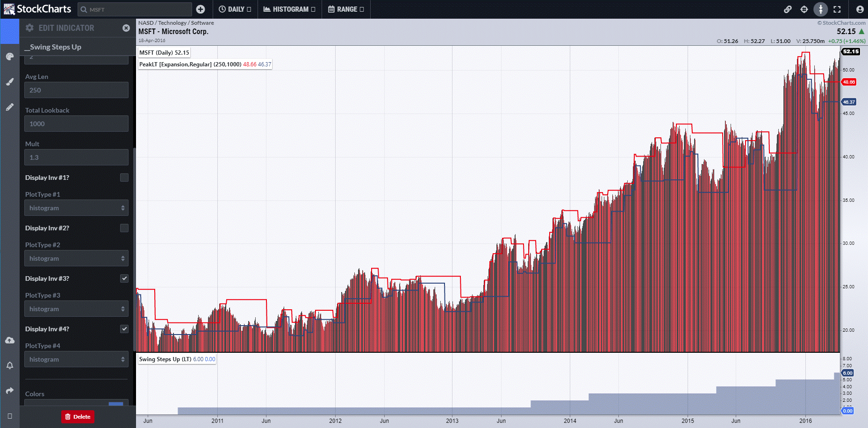The width and height of the screenshot is (868, 428).
Task: Select the pencil annotation tool
Action: [9, 107]
